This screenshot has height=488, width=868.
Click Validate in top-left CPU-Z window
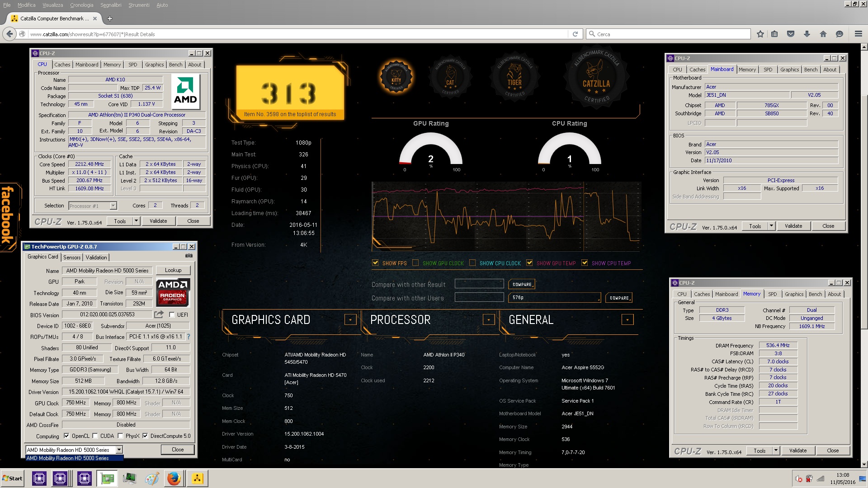click(158, 221)
